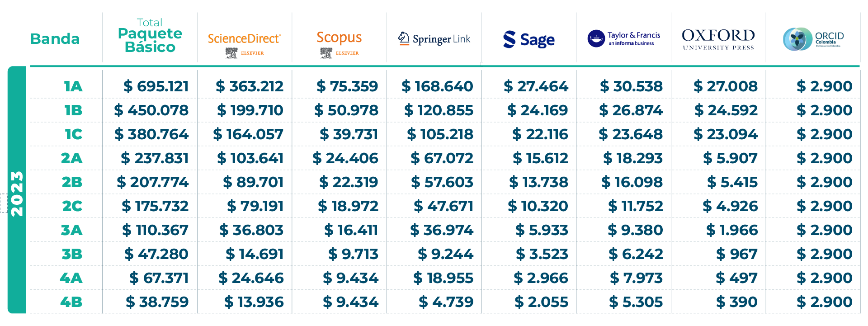Image resolution: width=868 pixels, height=326 pixels.
Task: Click the ScienceDirect logo in the header
Action: point(244,39)
